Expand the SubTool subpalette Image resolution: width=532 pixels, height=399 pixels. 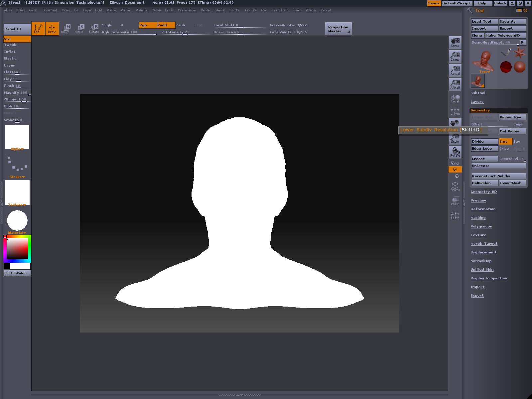coord(478,93)
